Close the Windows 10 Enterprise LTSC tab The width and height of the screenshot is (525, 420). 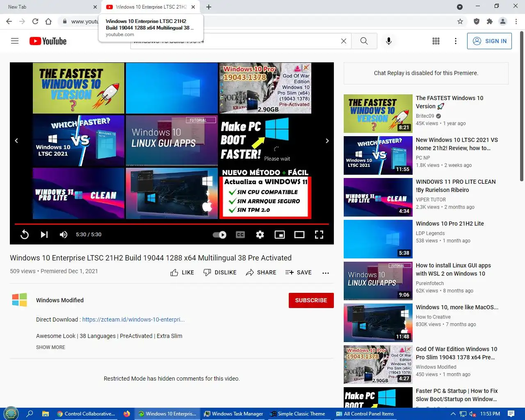click(193, 7)
